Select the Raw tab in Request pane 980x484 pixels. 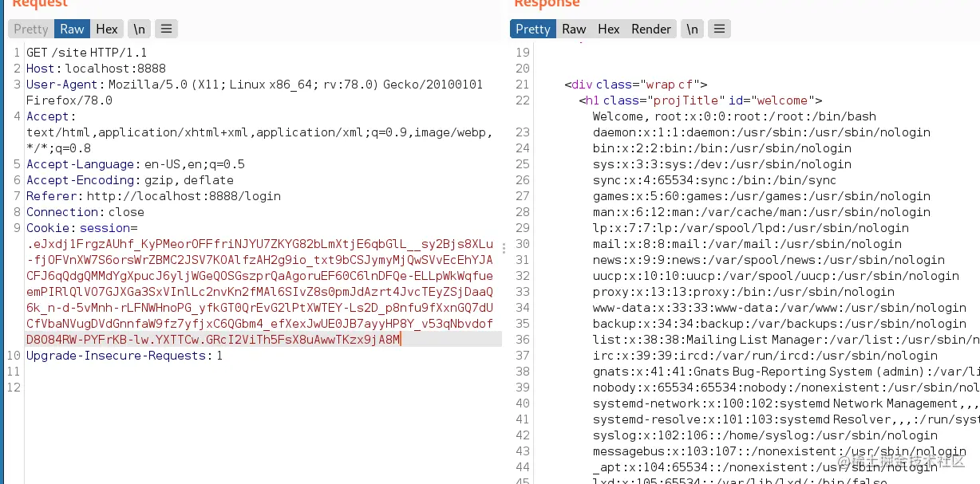72,30
